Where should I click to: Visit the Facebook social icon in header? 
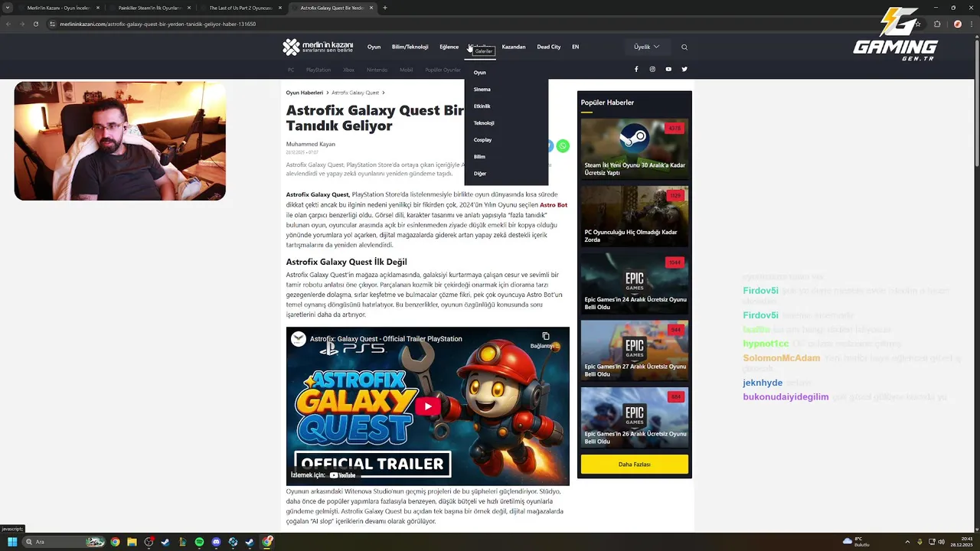tap(636, 69)
